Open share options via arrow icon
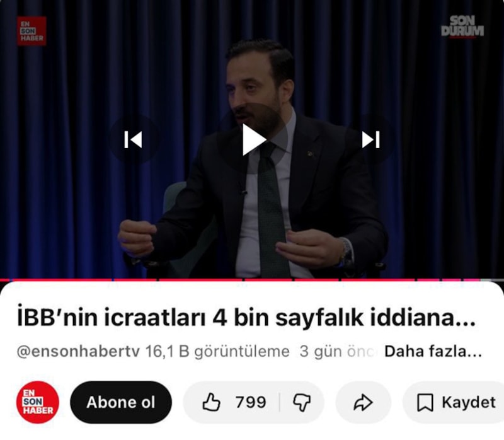Viewport: 504px width, 440px height. (x=364, y=402)
